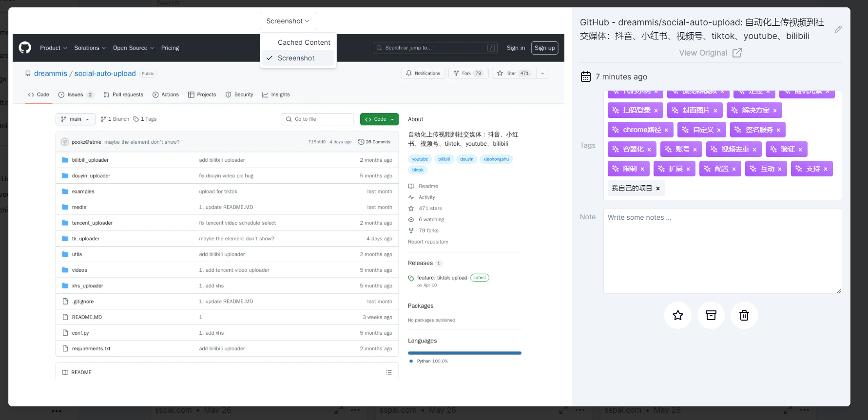Screen dimensions: 868x420
Task: Switch to the Issues tab
Action: tap(75, 95)
